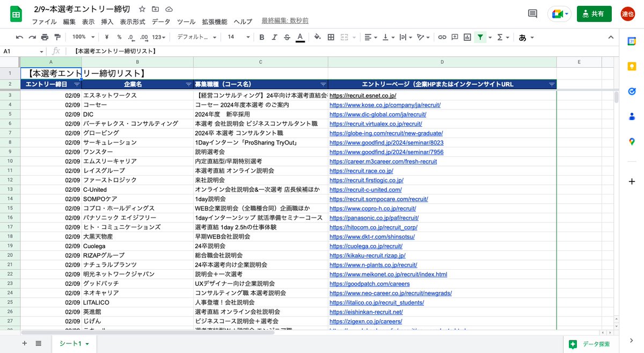
Task: Insert link with the chain icon
Action: (442, 37)
